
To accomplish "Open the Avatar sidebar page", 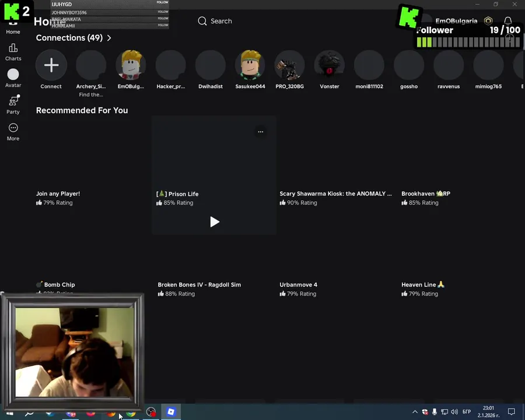I will [13, 79].
